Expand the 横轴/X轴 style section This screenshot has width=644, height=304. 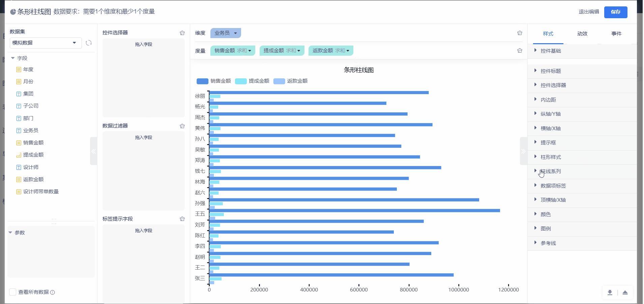[x=582, y=129]
